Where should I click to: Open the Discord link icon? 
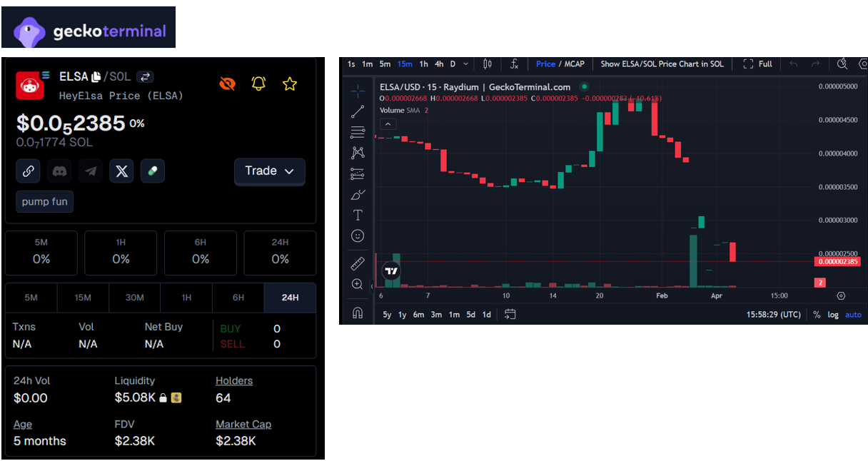tap(59, 171)
